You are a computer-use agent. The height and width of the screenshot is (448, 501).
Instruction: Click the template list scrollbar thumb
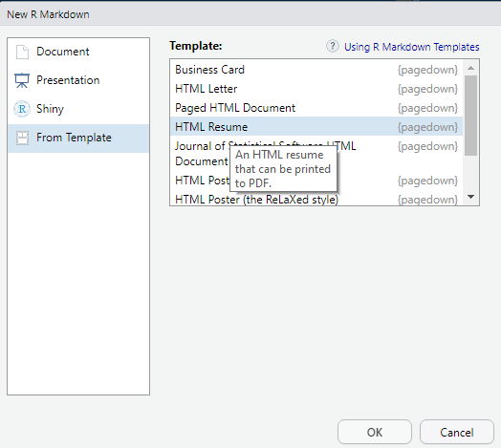tap(470, 116)
